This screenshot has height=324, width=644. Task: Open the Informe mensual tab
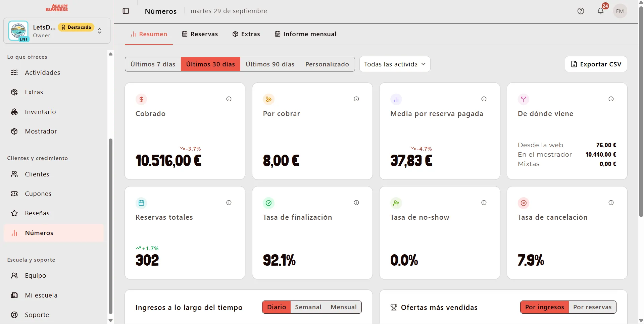click(306, 34)
